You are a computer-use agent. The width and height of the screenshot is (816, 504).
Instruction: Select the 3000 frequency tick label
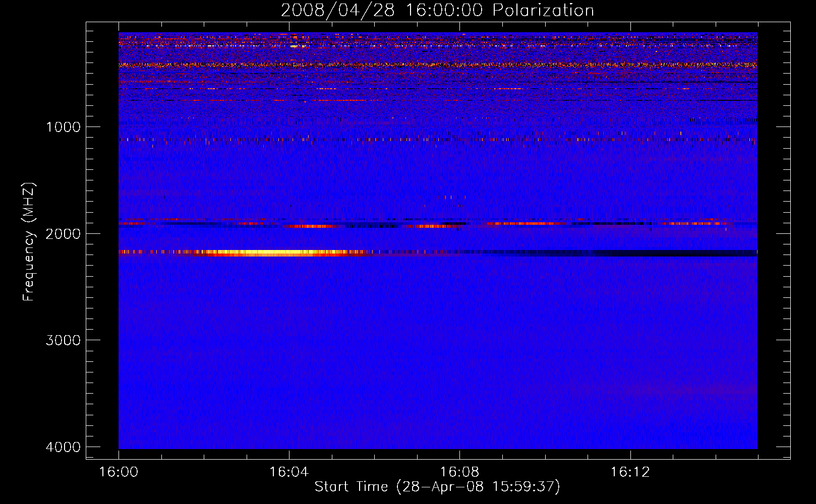coord(63,340)
